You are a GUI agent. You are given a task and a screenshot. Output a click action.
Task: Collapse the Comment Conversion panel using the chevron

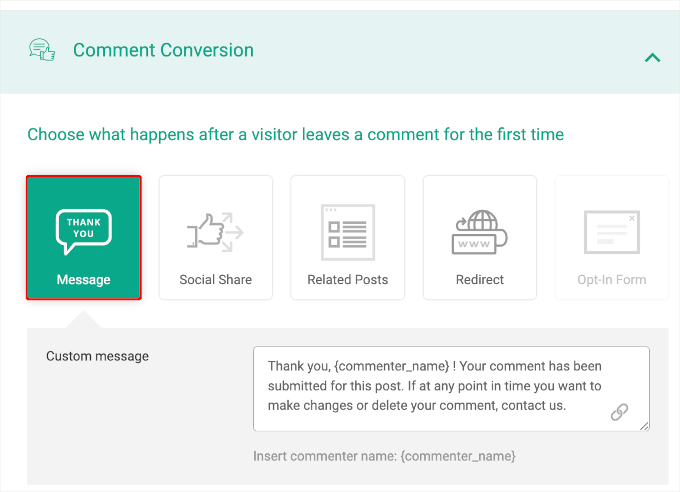tap(652, 58)
